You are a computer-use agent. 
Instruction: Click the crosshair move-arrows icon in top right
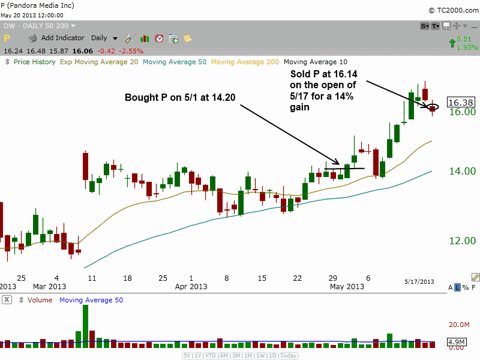point(456,26)
